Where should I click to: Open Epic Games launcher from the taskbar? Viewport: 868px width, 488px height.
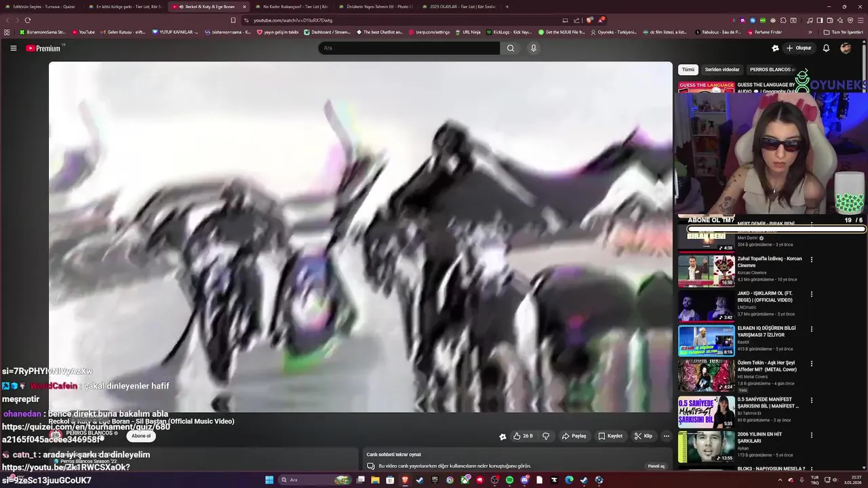coord(435,480)
